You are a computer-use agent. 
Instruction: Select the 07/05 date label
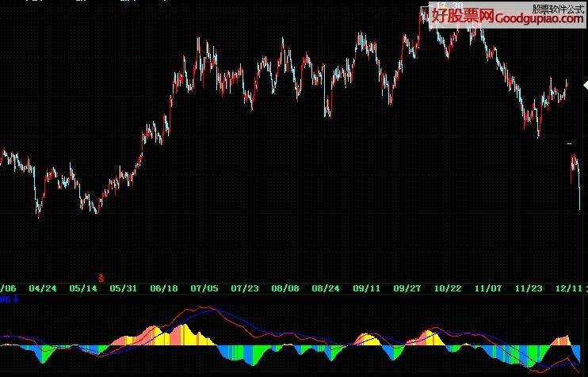pos(204,288)
